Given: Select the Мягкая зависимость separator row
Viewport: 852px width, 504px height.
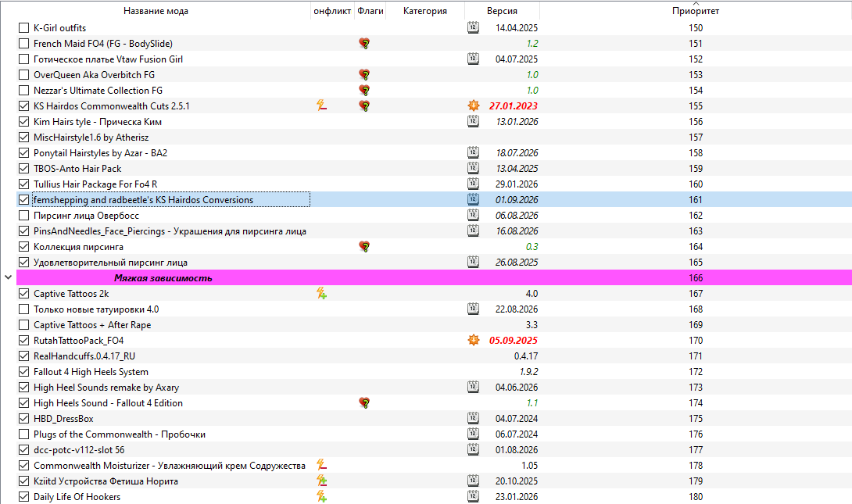Looking at the screenshot, I should (x=434, y=278).
